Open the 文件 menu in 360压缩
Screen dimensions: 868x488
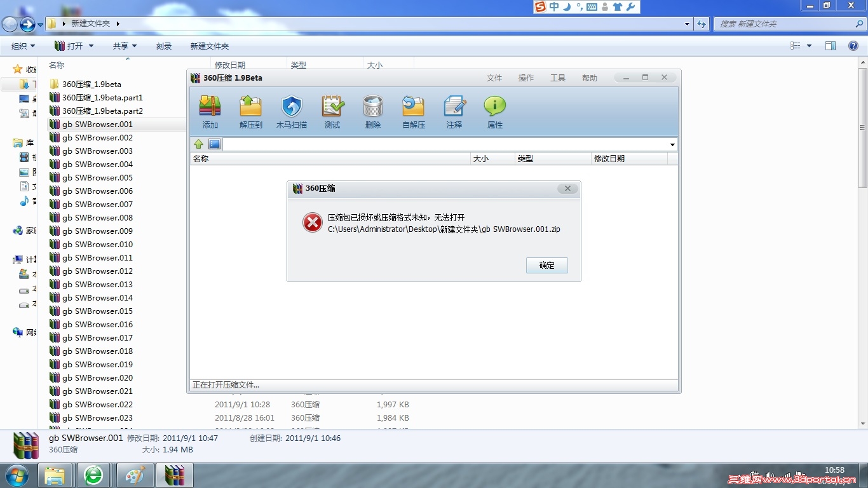click(494, 78)
